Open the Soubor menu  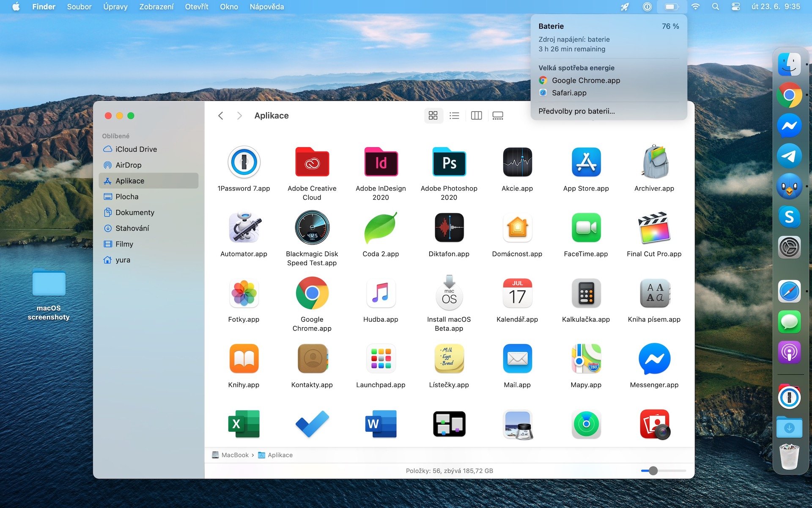(x=79, y=7)
